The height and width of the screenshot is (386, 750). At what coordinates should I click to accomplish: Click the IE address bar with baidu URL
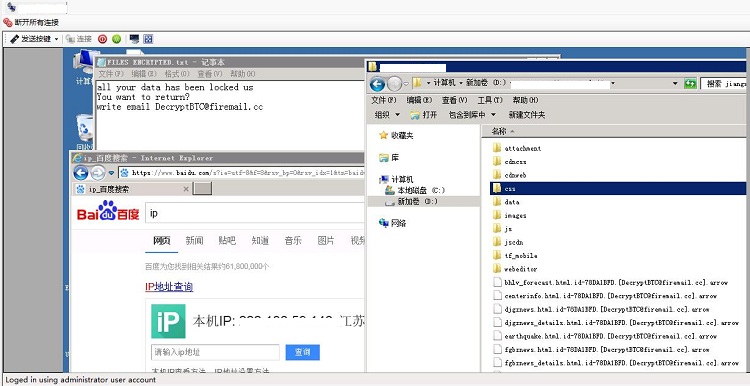(x=242, y=173)
